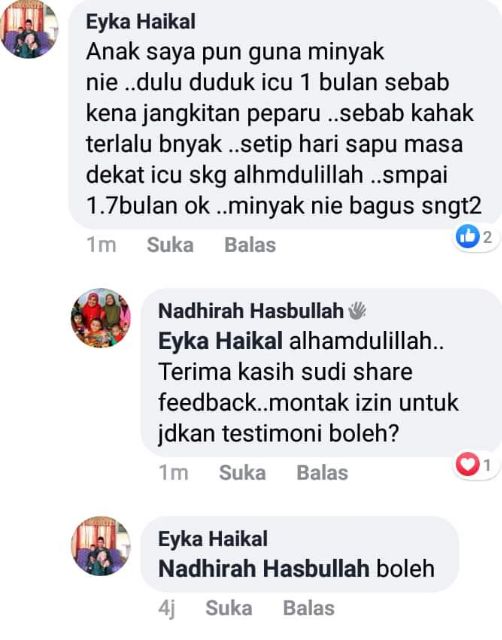502x640 pixels.
Task: Click the Nadhirah Hasbullah mention in last reply
Action: (264, 569)
